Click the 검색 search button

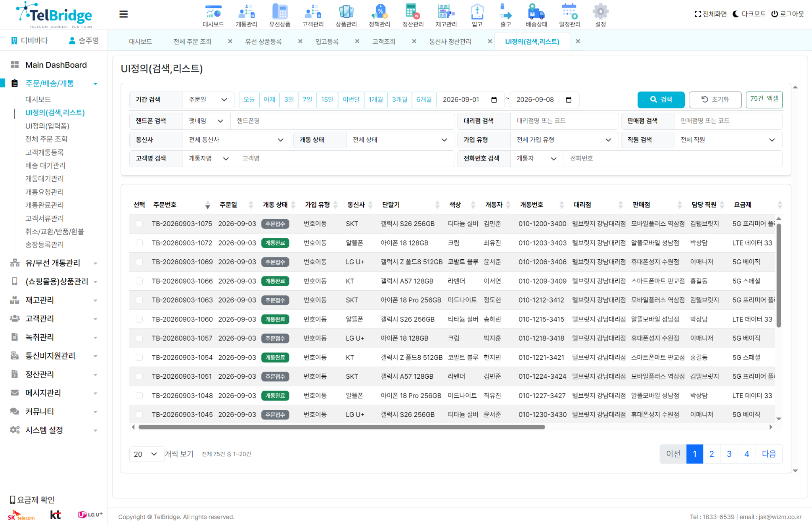pos(661,100)
